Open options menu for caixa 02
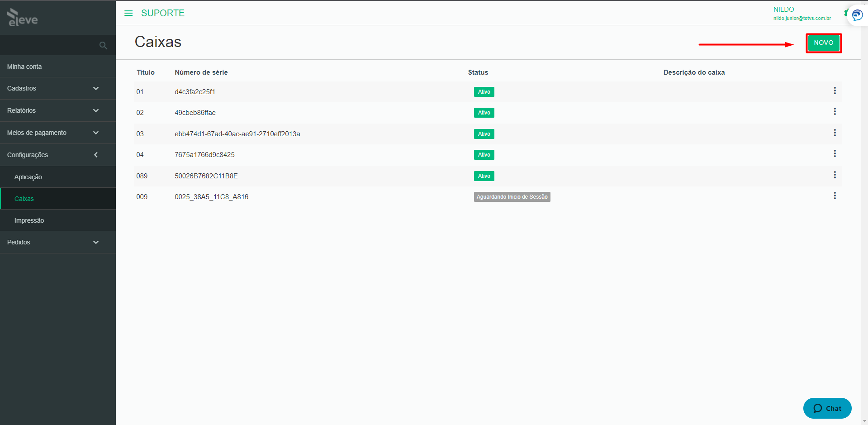The image size is (868, 425). 835,112
